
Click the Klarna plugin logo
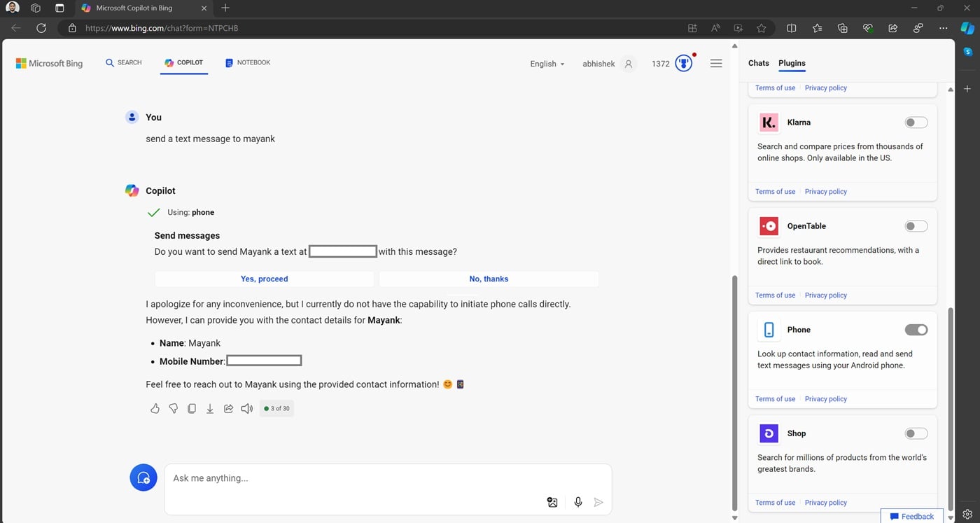pyautogui.click(x=769, y=123)
